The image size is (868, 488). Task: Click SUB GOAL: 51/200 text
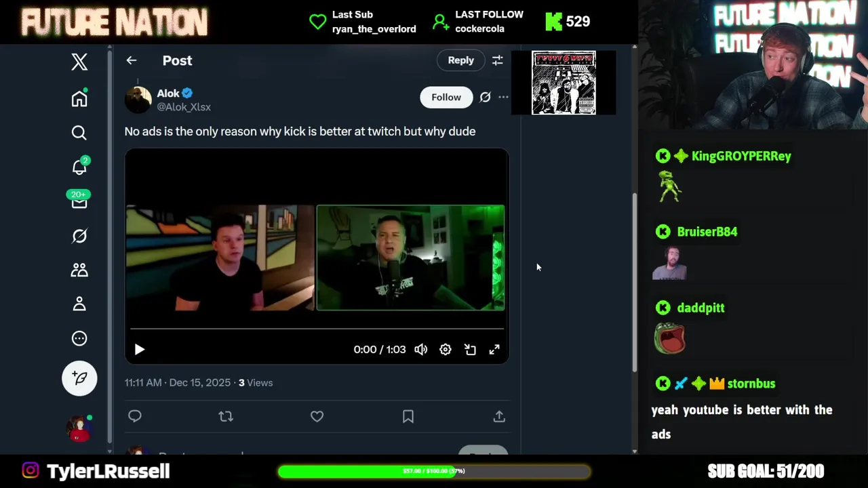(x=766, y=471)
